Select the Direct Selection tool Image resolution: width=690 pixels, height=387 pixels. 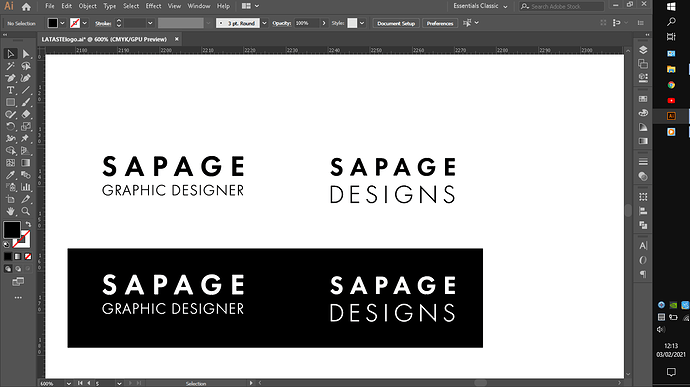(x=26, y=54)
